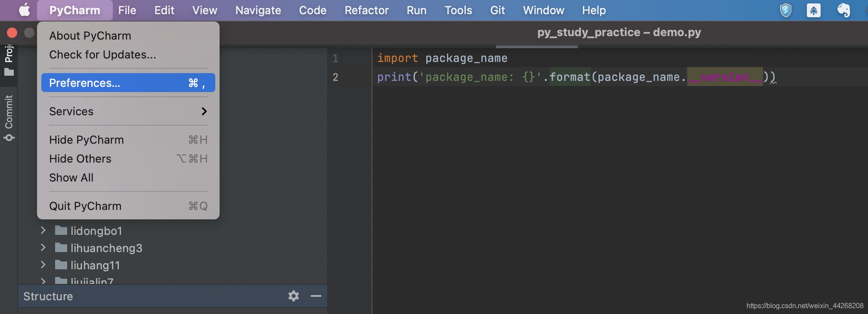Select the liuhang11 folder

[95, 265]
